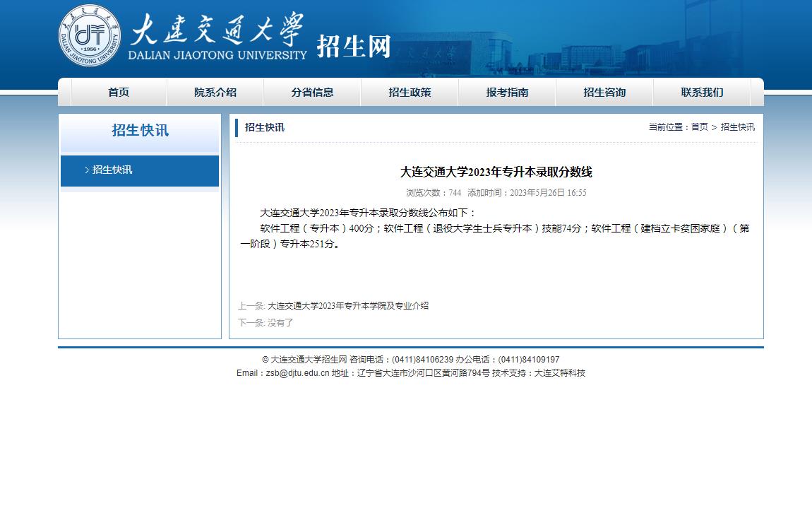This screenshot has width=812, height=530.
Task: Click the footer address 辽宁省大连市沙河口区黄河路794号
Action: [x=411, y=373]
